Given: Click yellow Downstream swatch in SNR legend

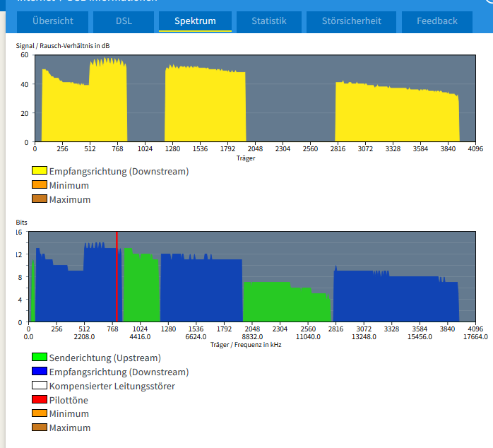Looking at the screenshot, I should click(x=40, y=170).
